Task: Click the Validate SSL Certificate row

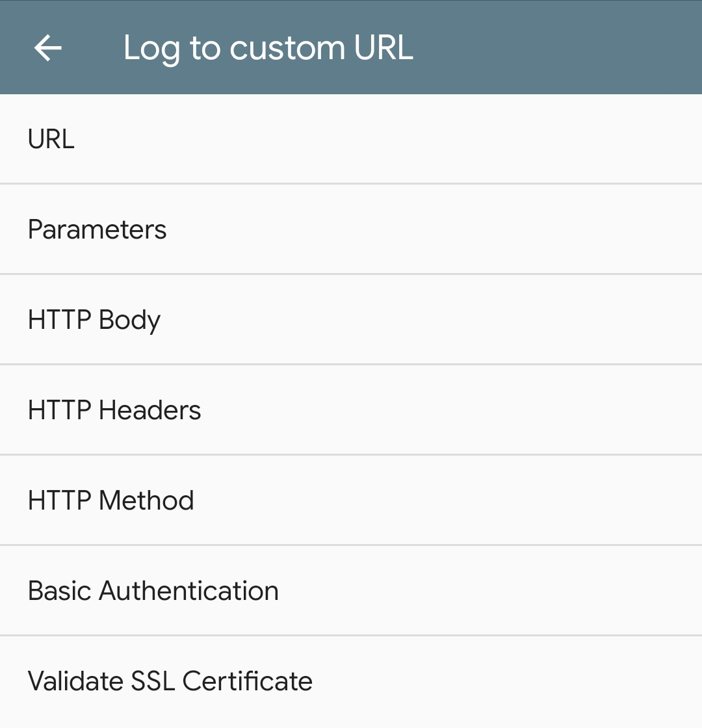Action: (x=351, y=681)
